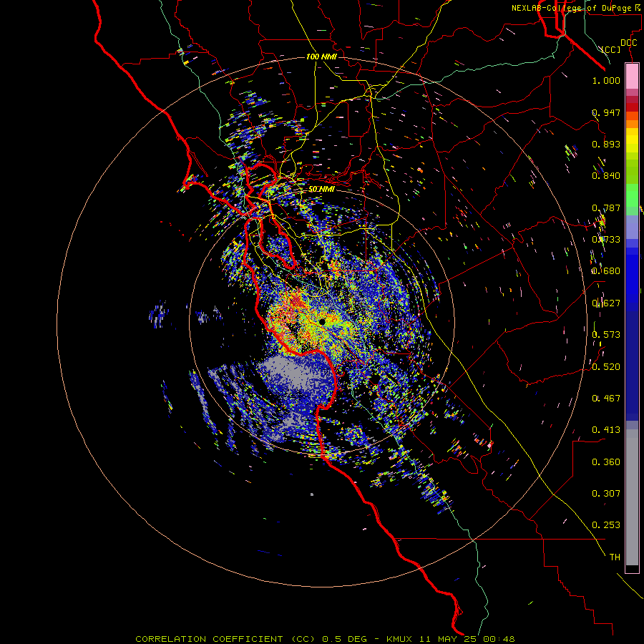Click the 100 NMI range ring label
644x644 pixels.
click(321, 57)
